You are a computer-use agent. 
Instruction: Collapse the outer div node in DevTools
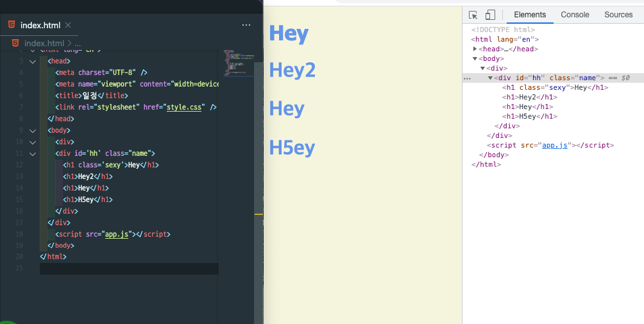[x=483, y=68]
